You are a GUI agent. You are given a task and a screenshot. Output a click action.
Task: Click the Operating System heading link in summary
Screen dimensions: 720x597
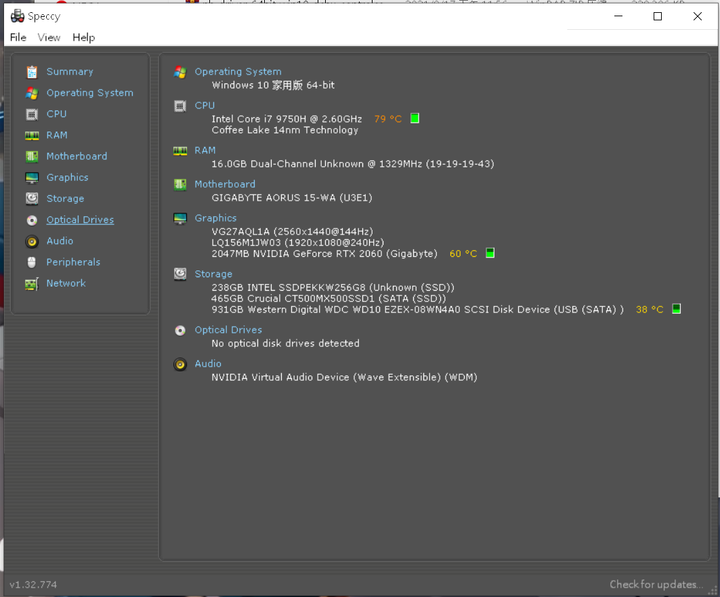(238, 72)
